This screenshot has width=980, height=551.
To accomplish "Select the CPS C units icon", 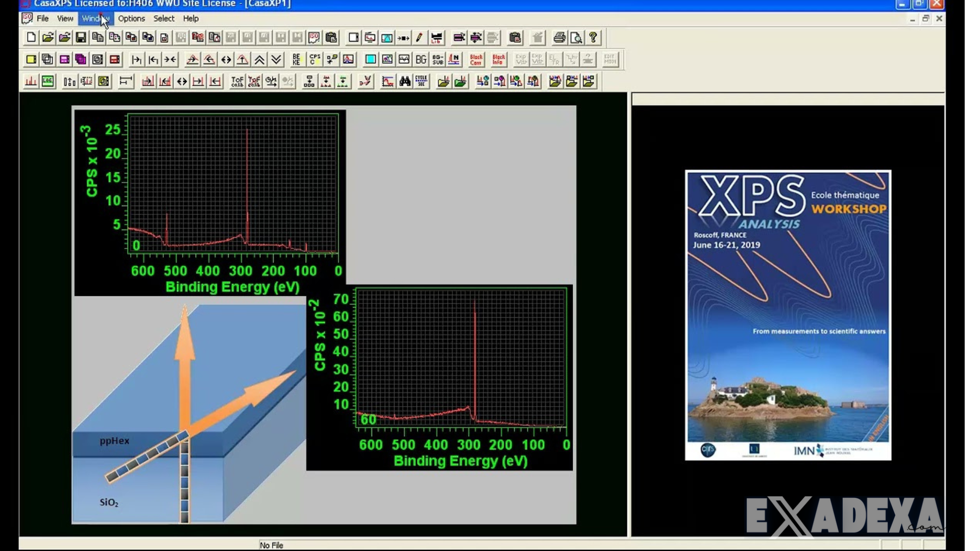I will click(314, 59).
